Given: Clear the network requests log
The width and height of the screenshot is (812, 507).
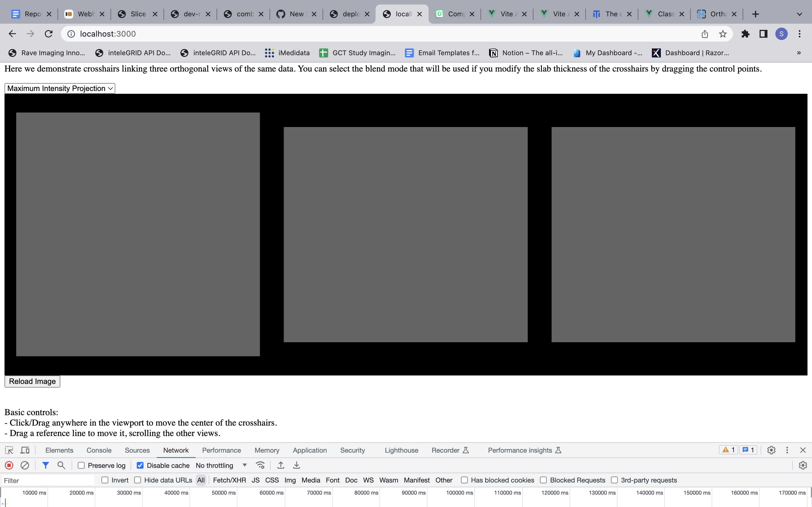Looking at the screenshot, I should tap(25, 465).
